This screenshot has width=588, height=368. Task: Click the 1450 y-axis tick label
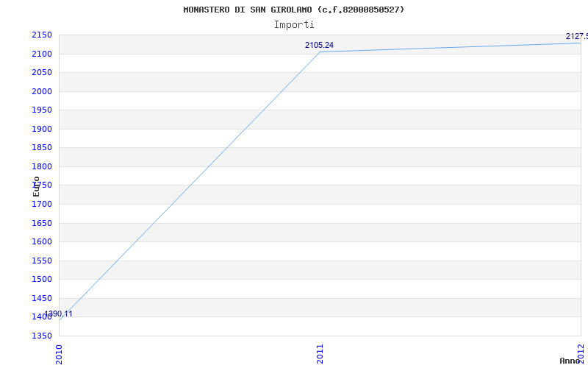click(42, 299)
